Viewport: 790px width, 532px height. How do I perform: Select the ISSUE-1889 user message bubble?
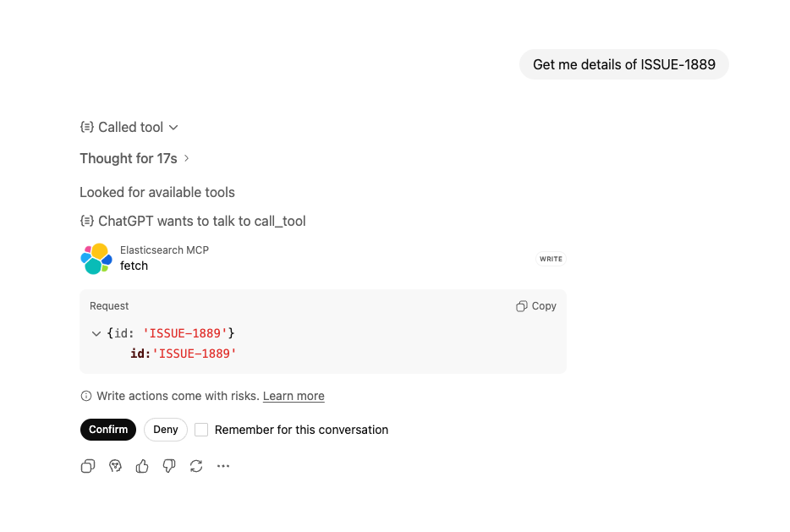pos(623,63)
